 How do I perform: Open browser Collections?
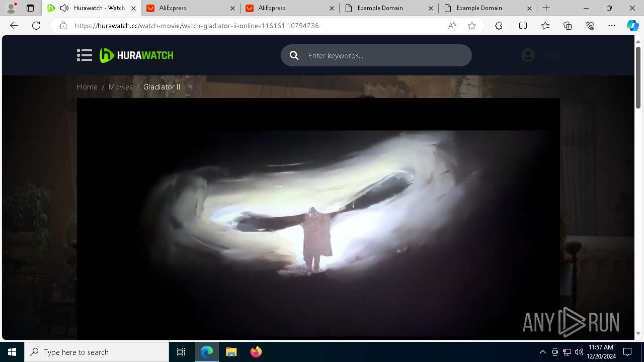[568, 26]
